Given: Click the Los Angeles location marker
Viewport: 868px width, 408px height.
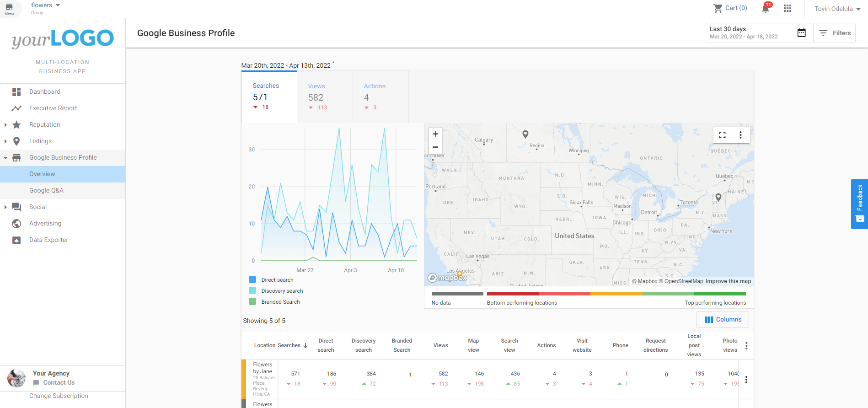Looking at the screenshot, I should (459, 274).
